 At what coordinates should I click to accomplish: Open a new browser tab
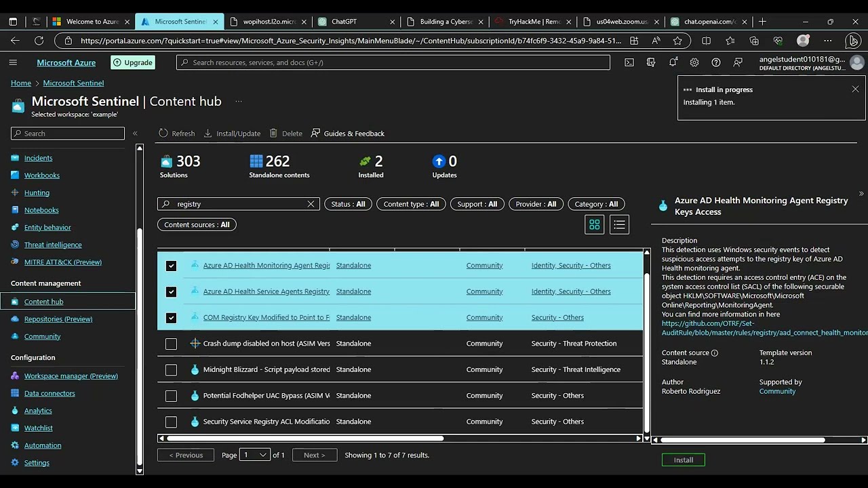click(x=762, y=22)
